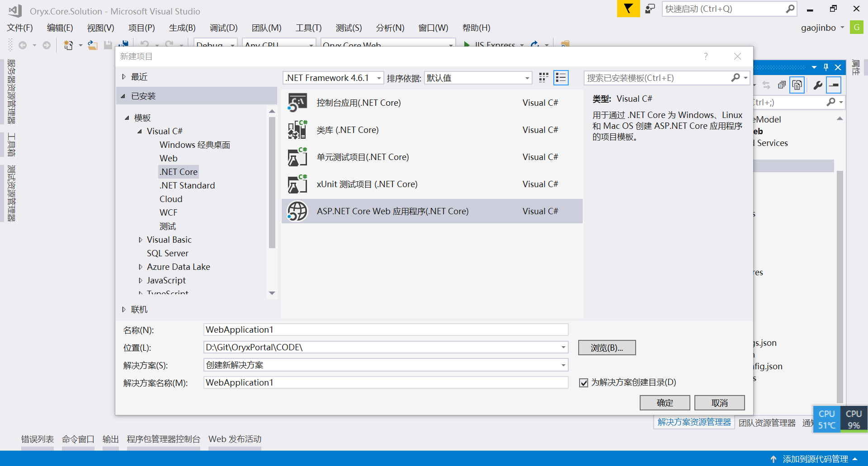
Task: Click the Navigate Backward arrow icon
Action: point(24,45)
